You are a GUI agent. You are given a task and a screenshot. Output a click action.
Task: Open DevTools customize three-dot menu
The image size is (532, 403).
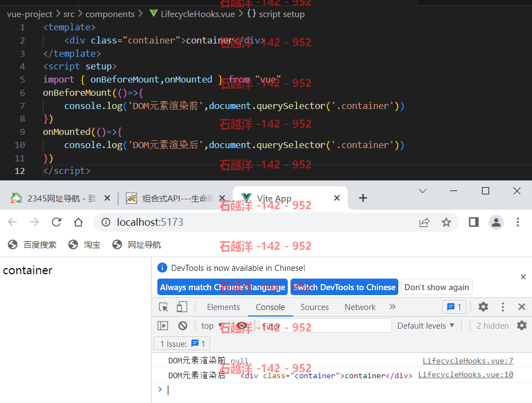coord(503,307)
